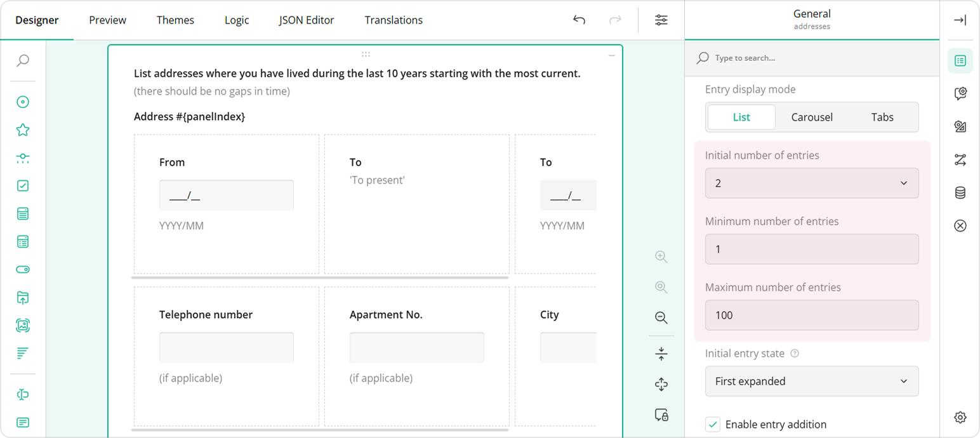Select the Checkboxes question type
This screenshot has height=438, width=980.
[23, 186]
